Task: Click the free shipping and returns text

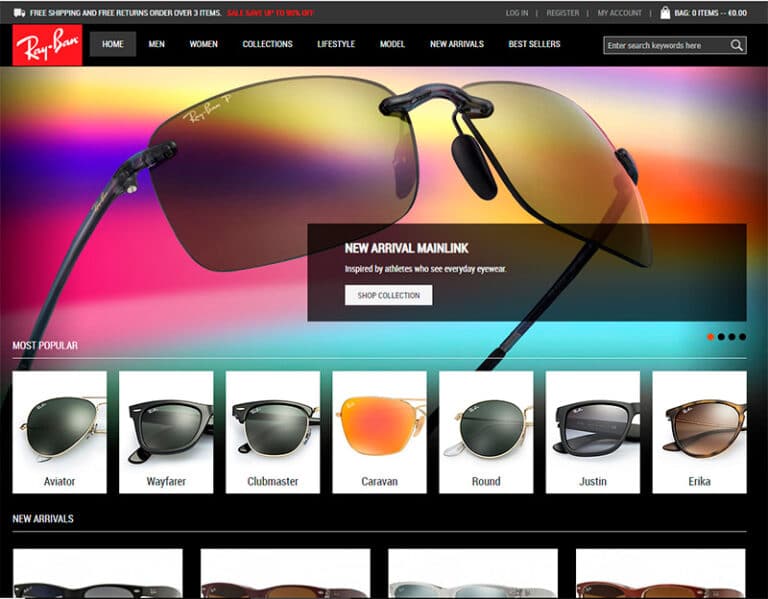Action: (125, 13)
